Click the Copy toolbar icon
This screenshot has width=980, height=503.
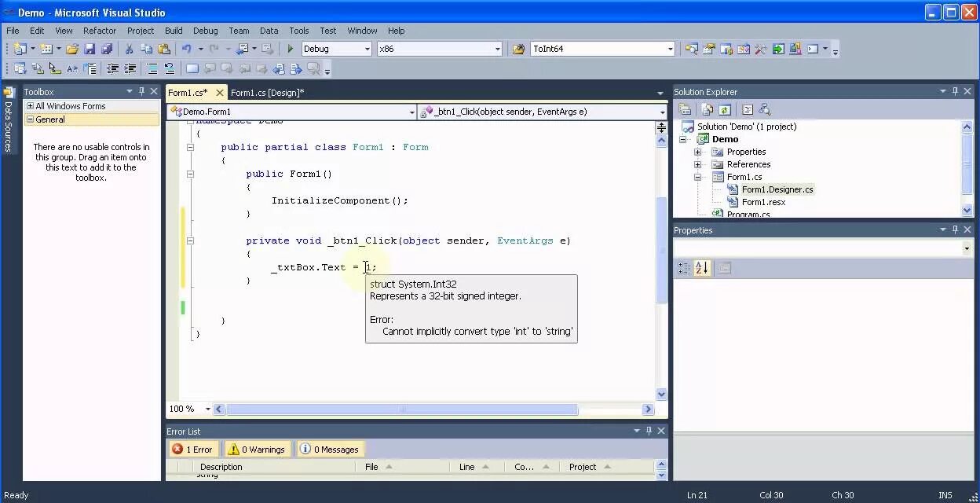146,49
